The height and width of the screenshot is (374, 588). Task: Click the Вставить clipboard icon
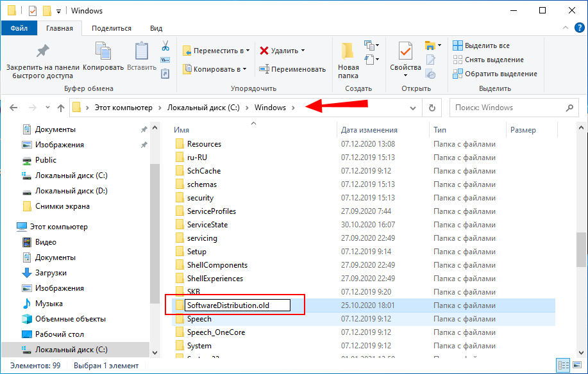(x=142, y=51)
